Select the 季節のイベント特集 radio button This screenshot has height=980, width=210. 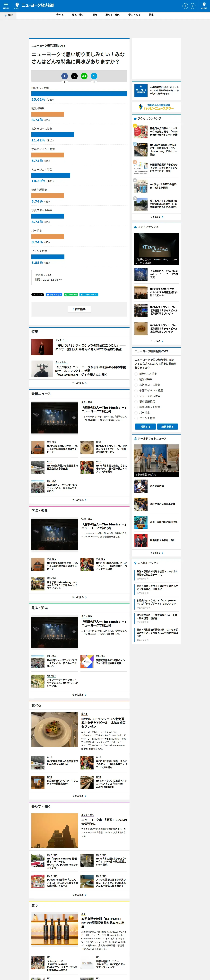pos(136,390)
